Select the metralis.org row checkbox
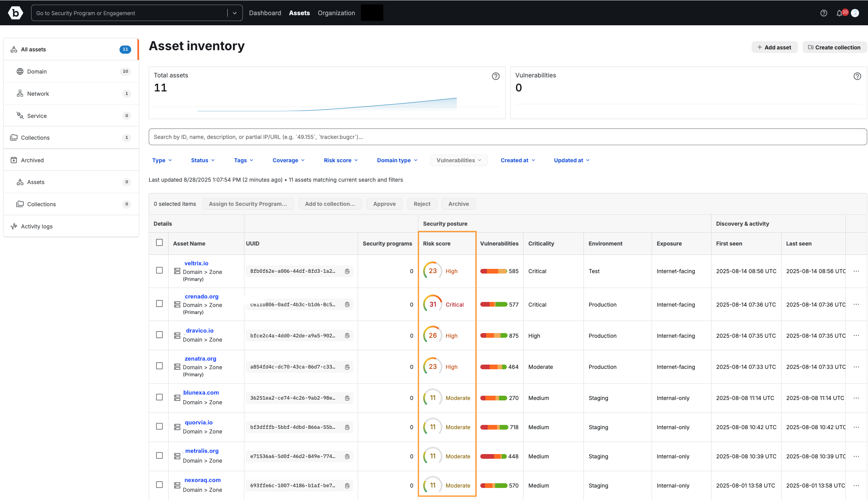868x500 pixels. 159,456
